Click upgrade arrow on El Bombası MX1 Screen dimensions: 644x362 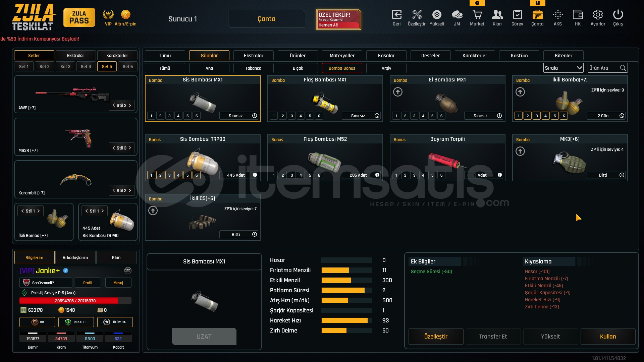[398, 92]
